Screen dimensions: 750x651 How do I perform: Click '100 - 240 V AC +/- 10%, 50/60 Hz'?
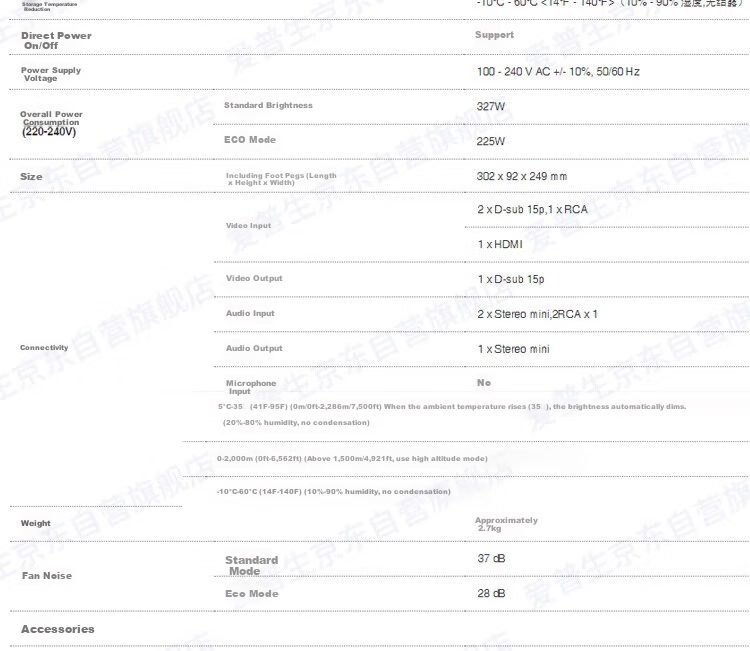coord(558,72)
